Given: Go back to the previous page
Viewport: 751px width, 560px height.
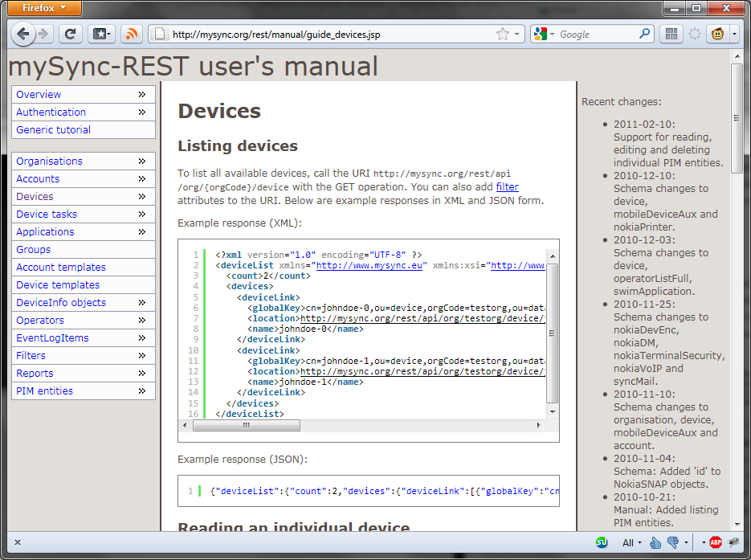Looking at the screenshot, I should coord(22,34).
